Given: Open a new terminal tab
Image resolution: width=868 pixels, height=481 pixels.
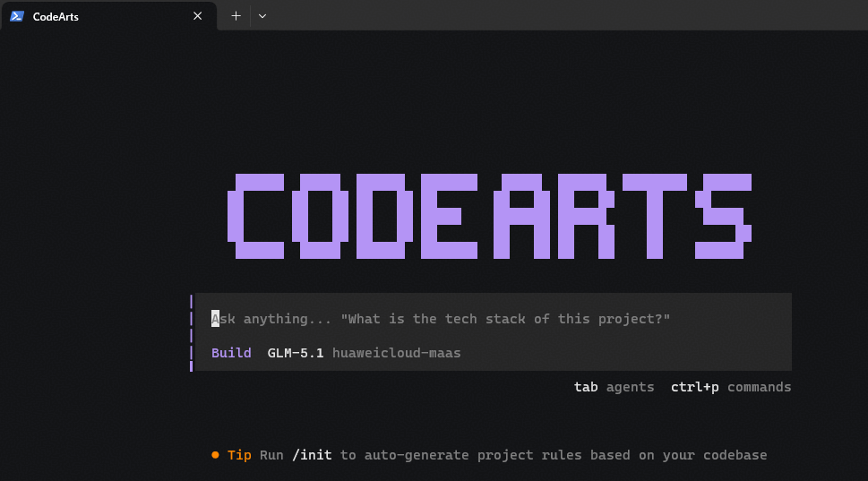Looking at the screenshot, I should (236, 16).
